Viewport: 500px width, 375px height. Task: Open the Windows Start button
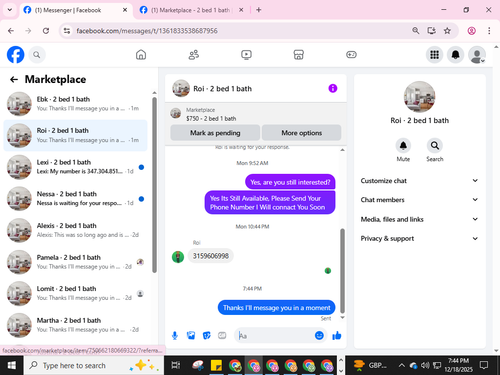(12, 365)
